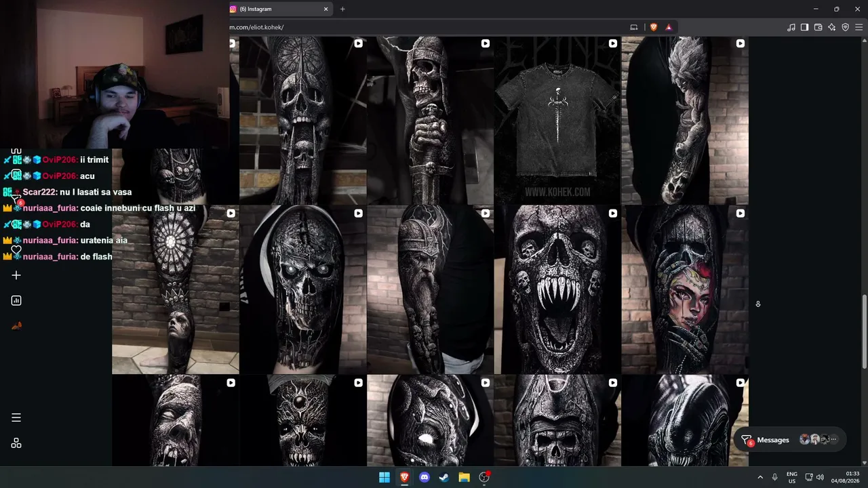868x488 pixels.
Task: Open the Brave VPN shield icon
Action: [x=845, y=27]
